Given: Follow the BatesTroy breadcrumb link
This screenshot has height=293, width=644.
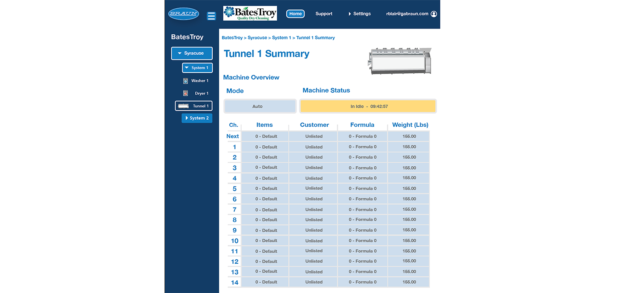Looking at the screenshot, I should (232, 38).
